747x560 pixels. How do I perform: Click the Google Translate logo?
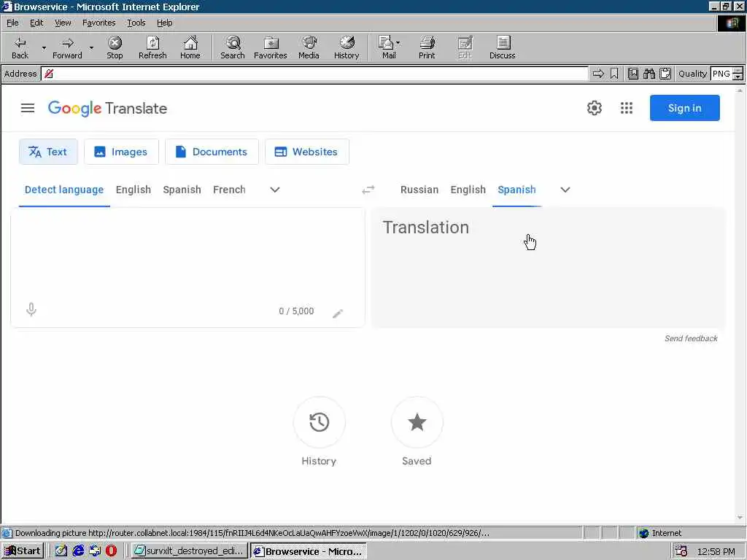pyautogui.click(x=107, y=108)
